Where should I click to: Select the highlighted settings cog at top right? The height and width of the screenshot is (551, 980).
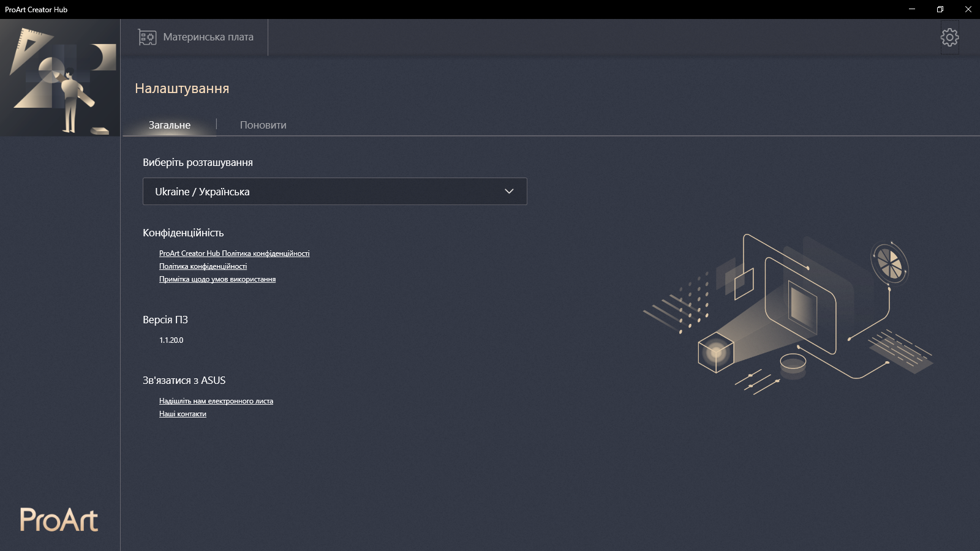(x=950, y=37)
